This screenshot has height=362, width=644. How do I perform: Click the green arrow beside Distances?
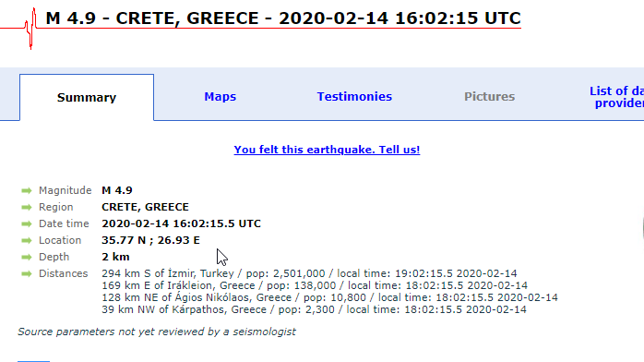(x=27, y=273)
